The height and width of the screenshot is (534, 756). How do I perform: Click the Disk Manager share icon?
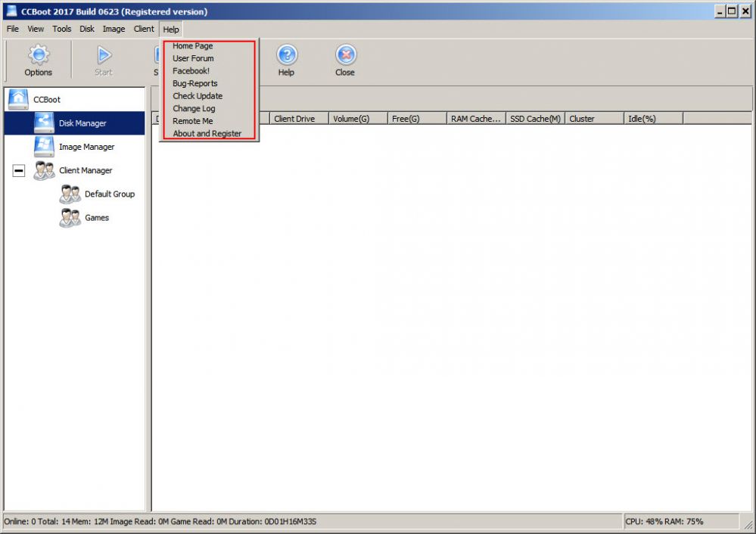[x=44, y=123]
